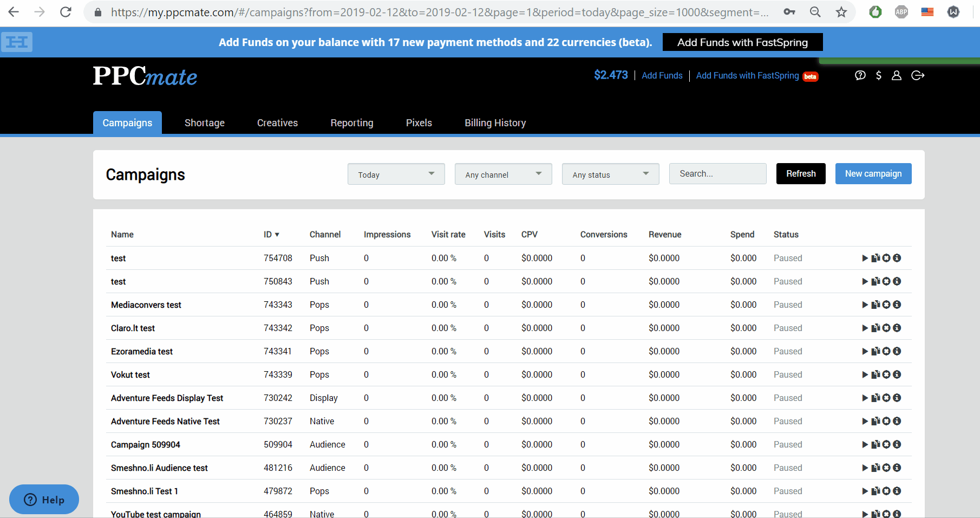
Task: Delete the Claro.lt test campaign
Action: point(886,328)
